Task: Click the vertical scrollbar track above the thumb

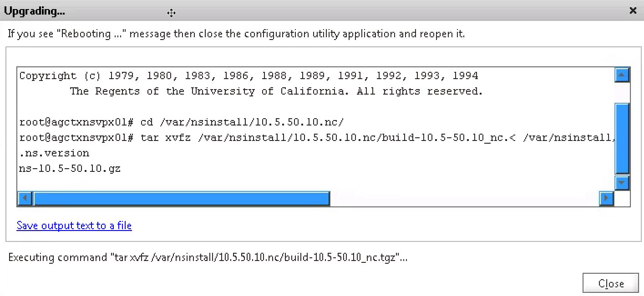Action: pos(622,93)
